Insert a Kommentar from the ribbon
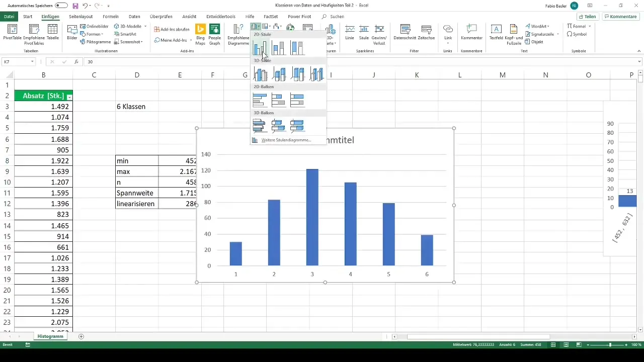 point(471,33)
